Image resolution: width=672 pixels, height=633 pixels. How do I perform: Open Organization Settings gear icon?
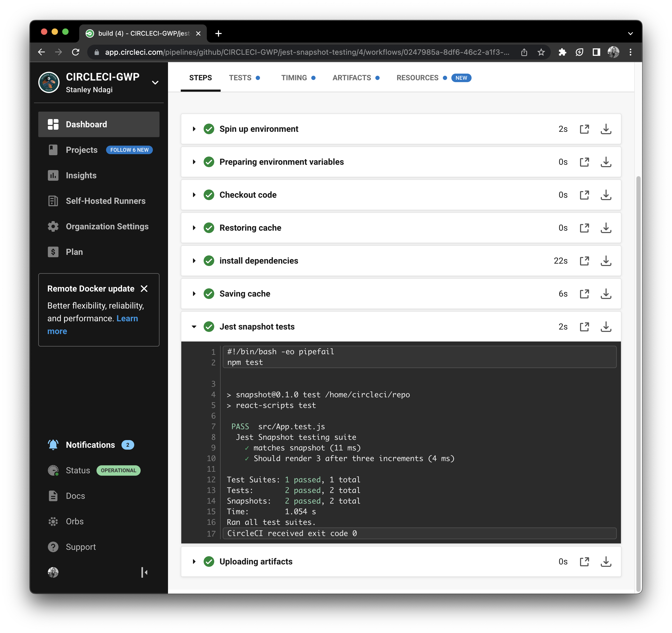(x=53, y=226)
